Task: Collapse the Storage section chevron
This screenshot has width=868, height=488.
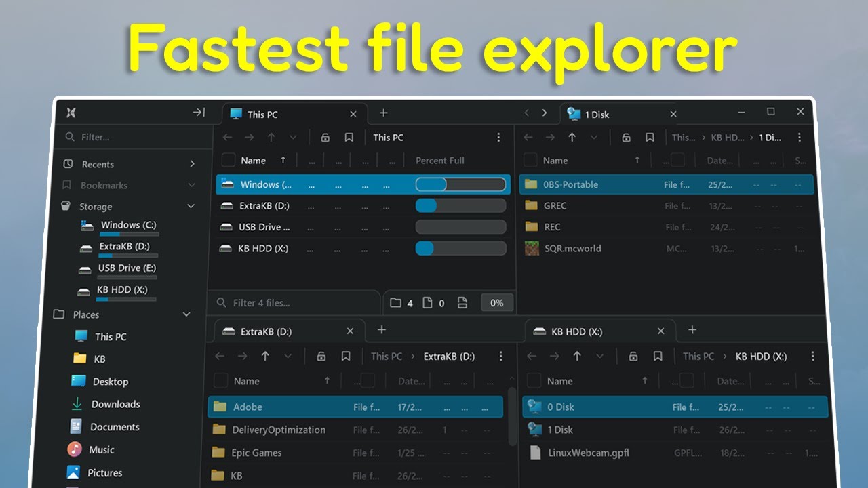Action: point(191,207)
